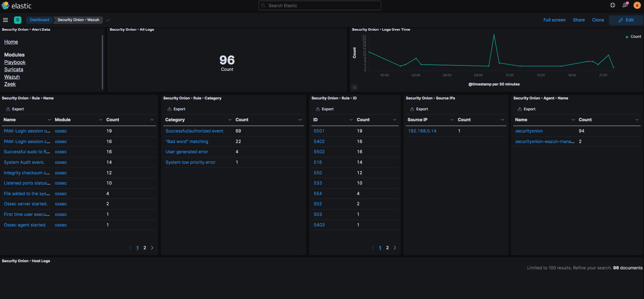This screenshot has height=299, width=644.
Task: Filter by System Audit event. rule
Action: tap(24, 162)
